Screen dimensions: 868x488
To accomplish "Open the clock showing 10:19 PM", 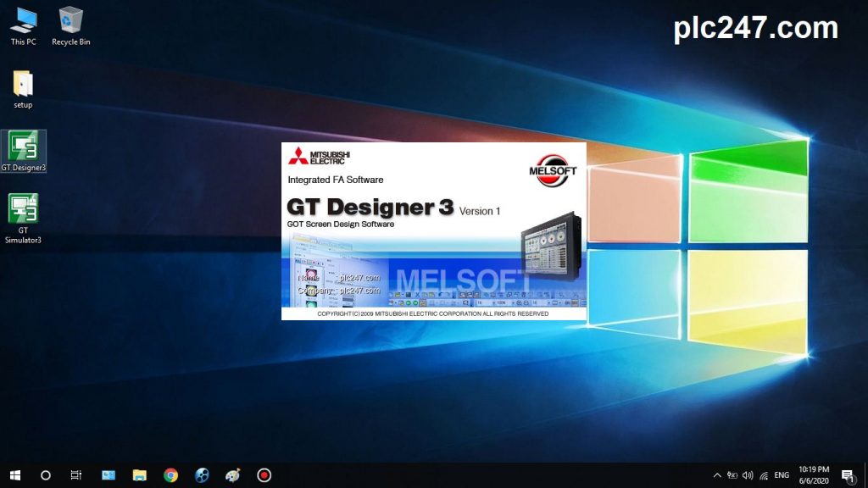I will [814, 475].
